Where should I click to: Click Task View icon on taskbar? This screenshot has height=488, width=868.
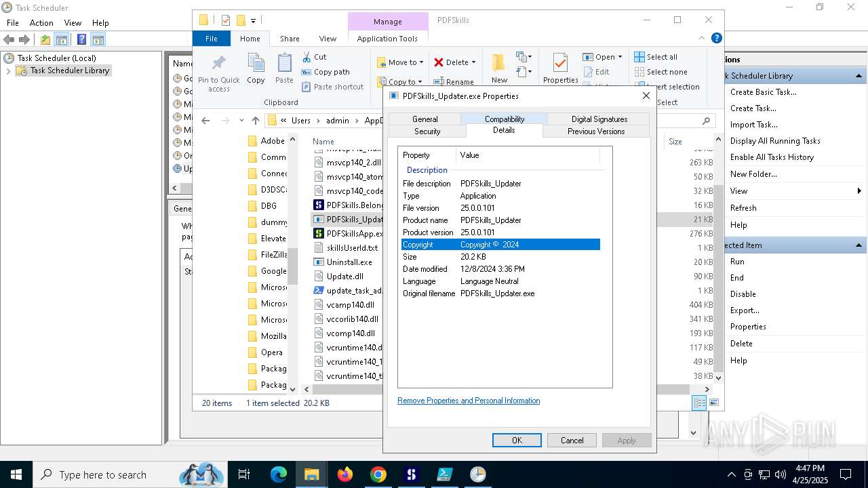click(244, 474)
